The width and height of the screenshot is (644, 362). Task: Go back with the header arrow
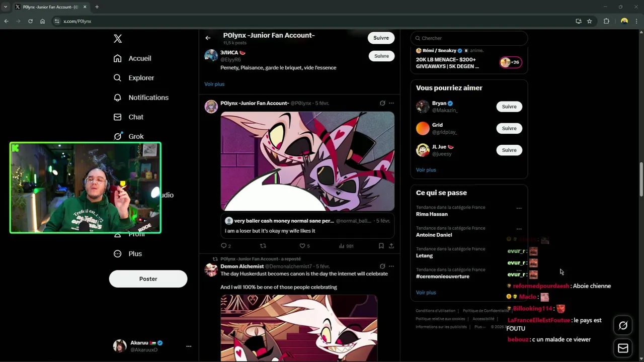(x=208, y=38)
